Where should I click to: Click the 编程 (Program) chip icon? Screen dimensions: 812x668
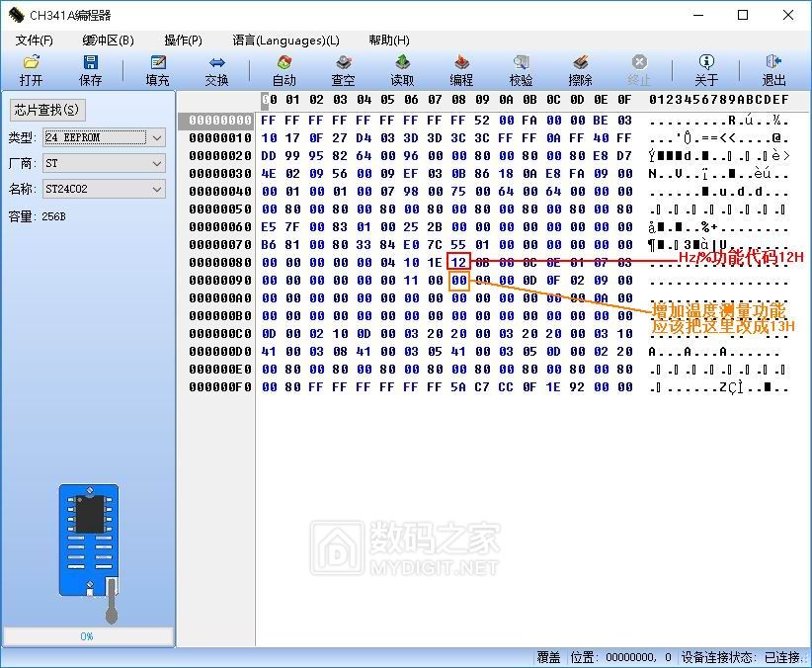461,70
